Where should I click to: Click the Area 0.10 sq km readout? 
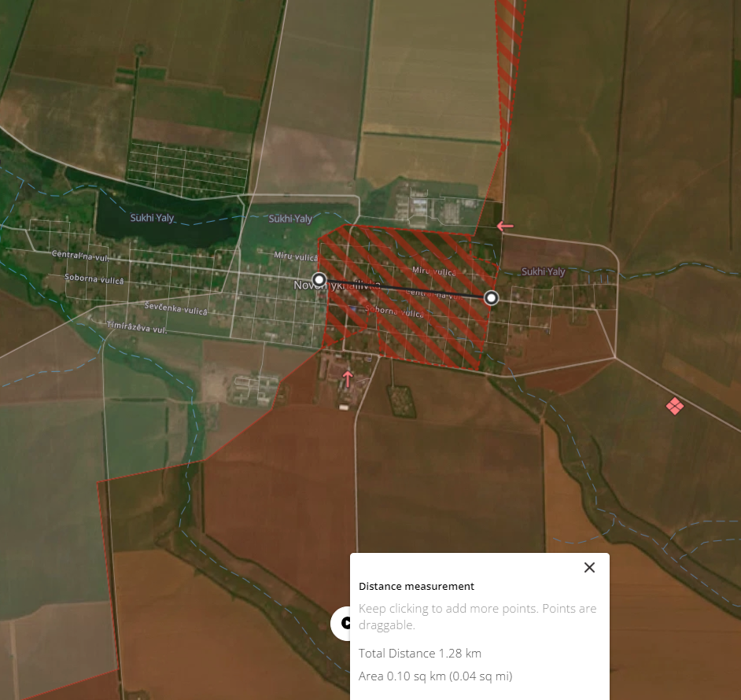(435, 676)
